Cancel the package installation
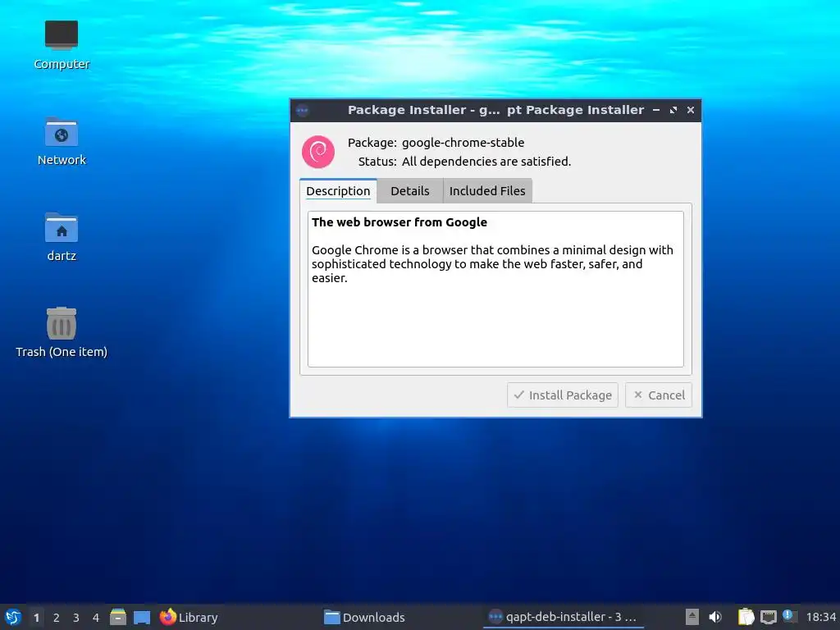The image size is (840, 630). [659, 395]
